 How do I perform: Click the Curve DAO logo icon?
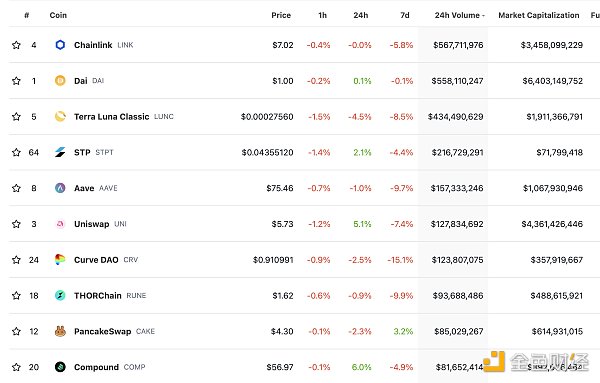pos(60,260)
